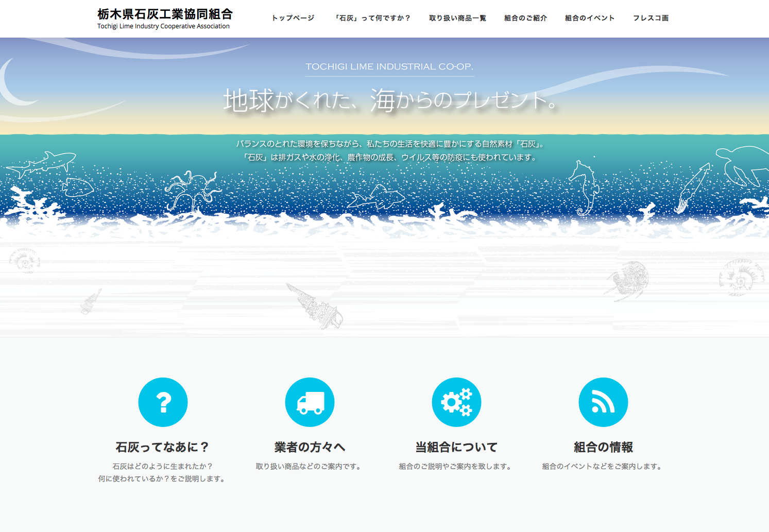Click the 当組合について heading
This screenshot has height=532, width=769.
pyautogui.click(x=456, y=447)
